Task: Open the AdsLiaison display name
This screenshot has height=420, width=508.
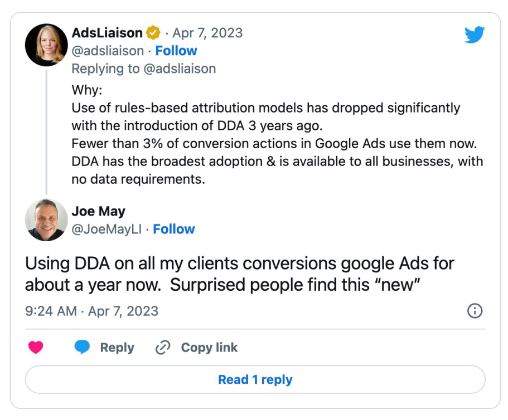Action: (107, 33)
